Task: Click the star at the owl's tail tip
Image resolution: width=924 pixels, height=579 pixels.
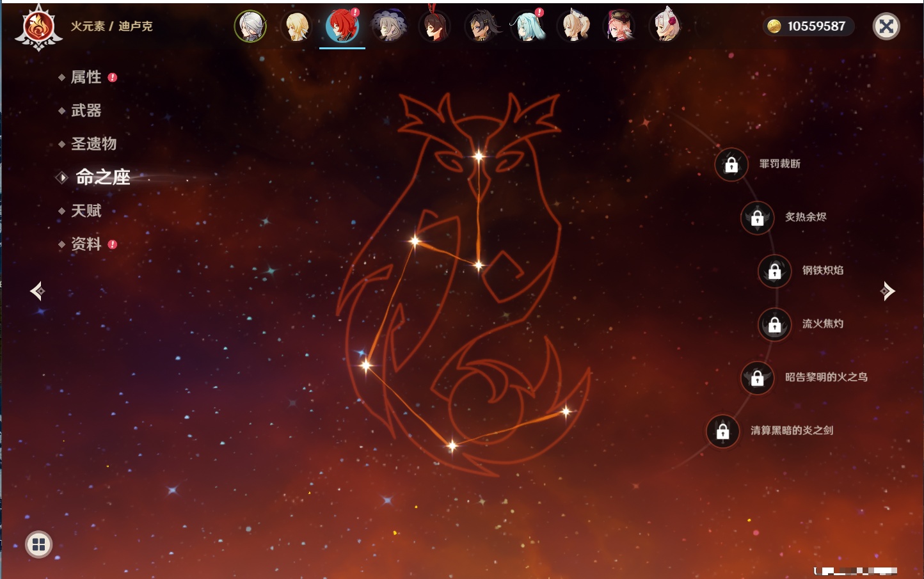Action: coord(566,411)
